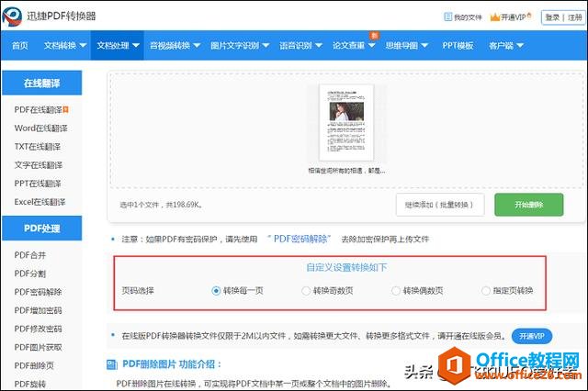
Task: Click the 登录 link
Action: (552, 17)
